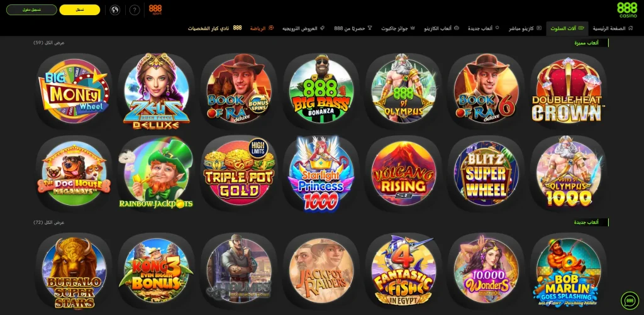Open Starlight Princess 1000 game
The width and height of the screenshot is (644, 315).
click(321, 174)
